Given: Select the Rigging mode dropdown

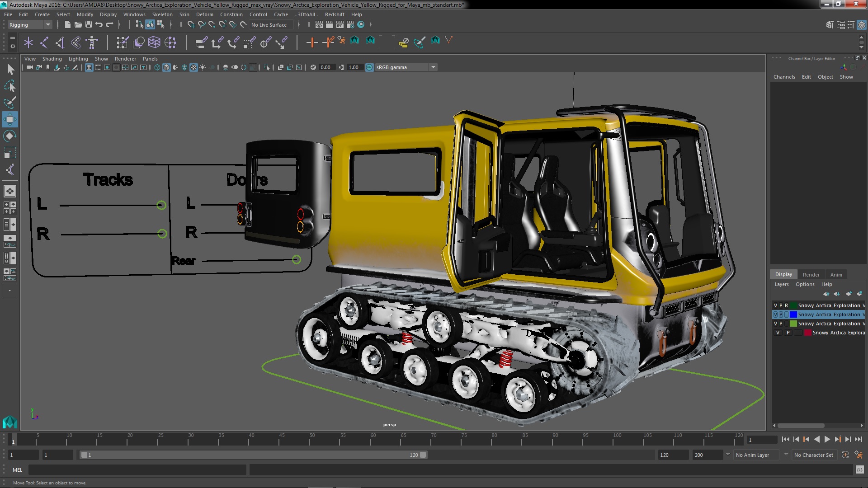Looking at the screenshot, I should (28, 24).
